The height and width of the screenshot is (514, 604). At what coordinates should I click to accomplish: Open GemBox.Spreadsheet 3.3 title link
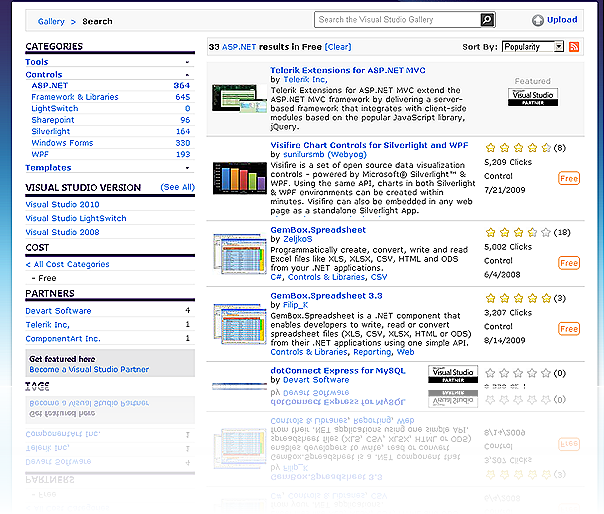pos(326,296)
